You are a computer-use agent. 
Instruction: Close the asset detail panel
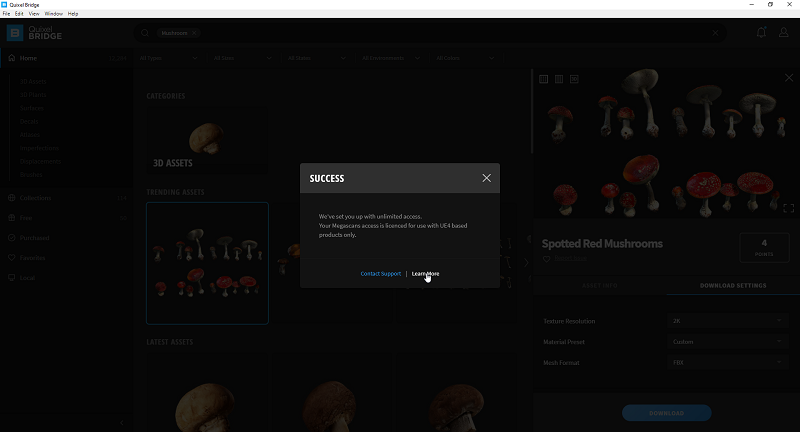789,78
